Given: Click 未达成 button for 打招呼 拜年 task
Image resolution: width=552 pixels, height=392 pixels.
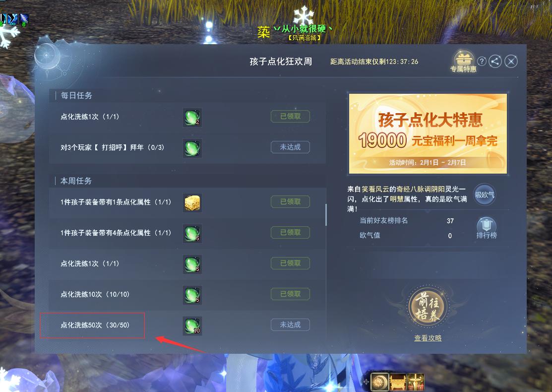Looking at the screenshot, I should pyautogui.click(x=290, y=147).
